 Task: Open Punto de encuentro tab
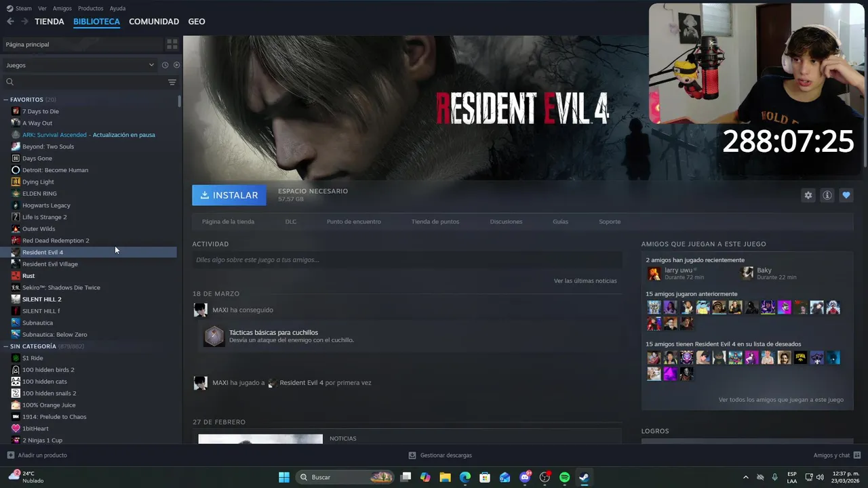point(354,222)
